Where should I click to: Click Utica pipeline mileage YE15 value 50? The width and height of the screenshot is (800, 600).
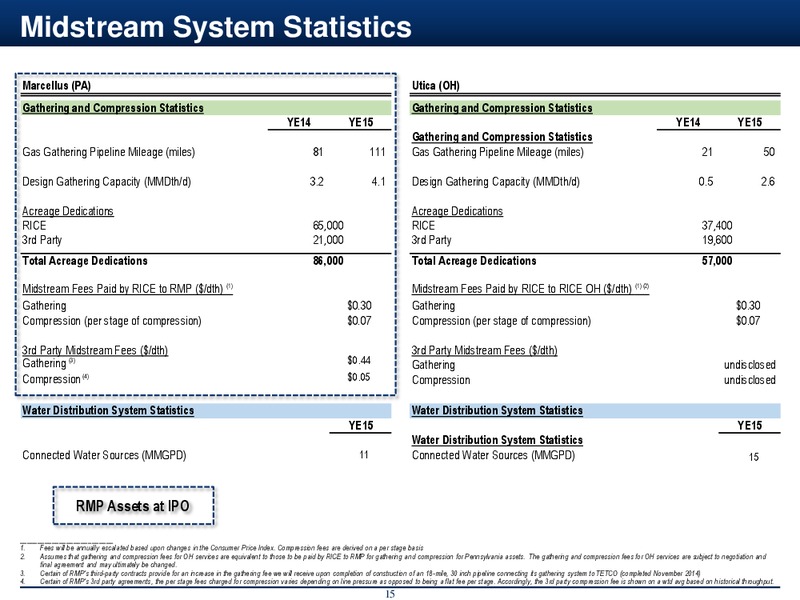pos(769,152)
